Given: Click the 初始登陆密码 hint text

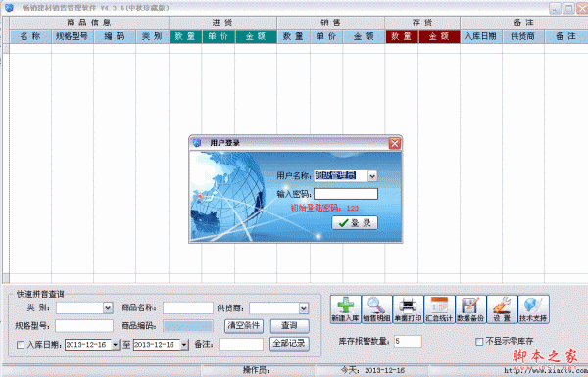Looking at the screenshot, I should [x=324, y=208].
